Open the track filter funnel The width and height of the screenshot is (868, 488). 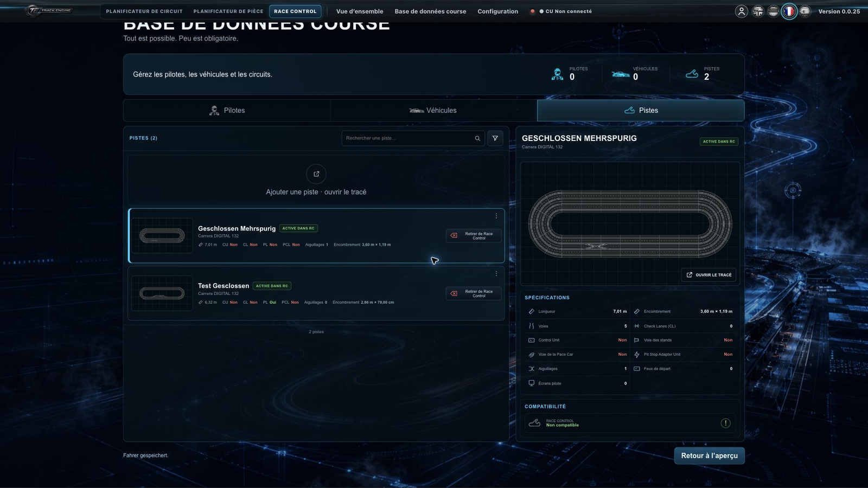(x=495, y=138)
